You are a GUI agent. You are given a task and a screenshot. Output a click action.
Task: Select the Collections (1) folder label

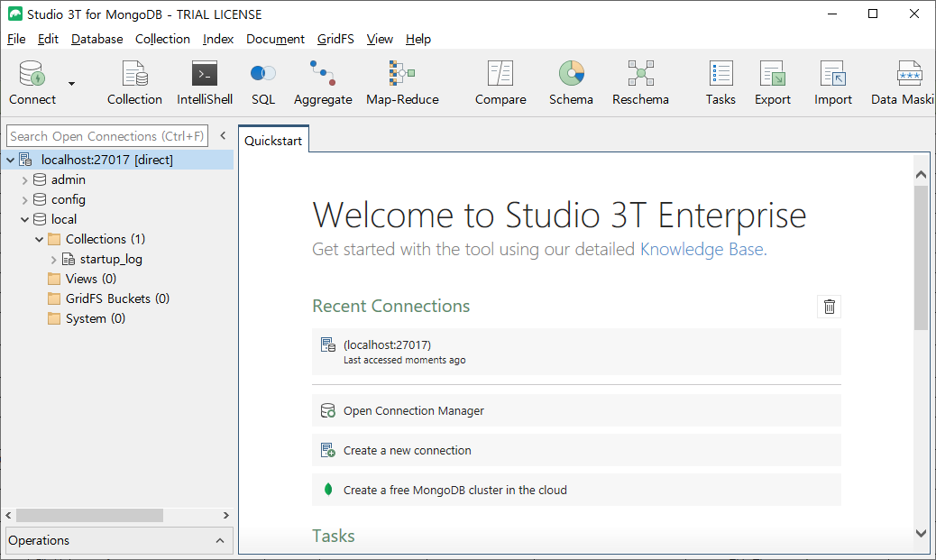[106, 239]
